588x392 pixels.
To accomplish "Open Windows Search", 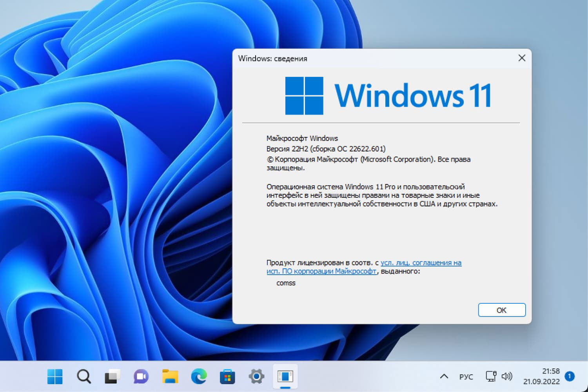I will pos(83,376).
